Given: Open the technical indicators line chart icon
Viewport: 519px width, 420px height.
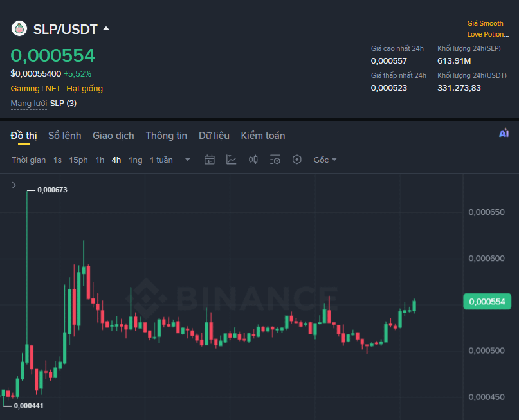Looking at the screenshot, I should point(231,160).
